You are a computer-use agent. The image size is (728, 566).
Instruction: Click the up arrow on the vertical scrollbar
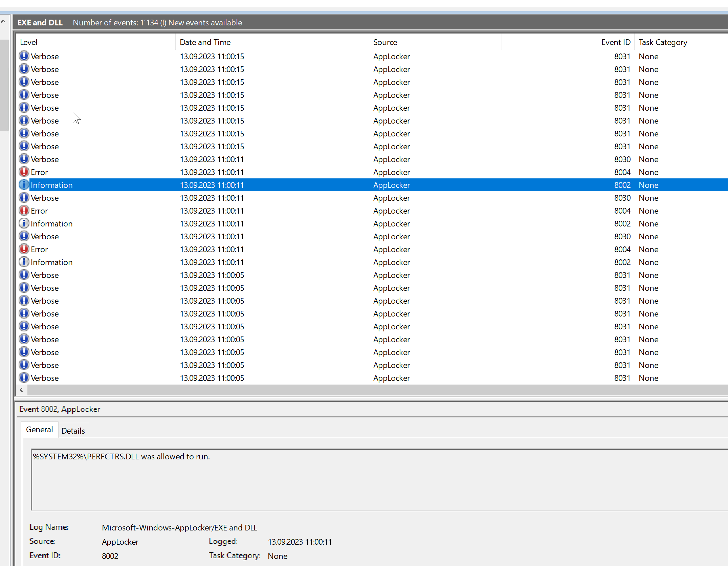3,21
